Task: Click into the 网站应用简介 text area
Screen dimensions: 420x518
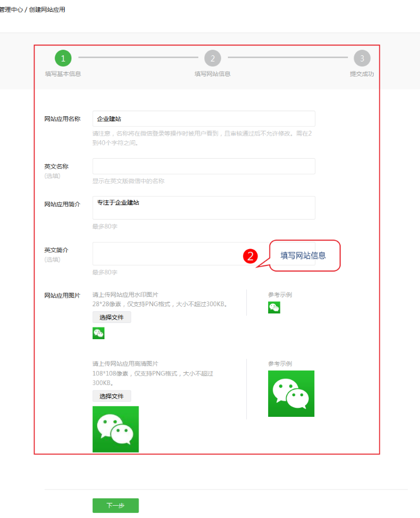Action: click(x=203, y=208)
